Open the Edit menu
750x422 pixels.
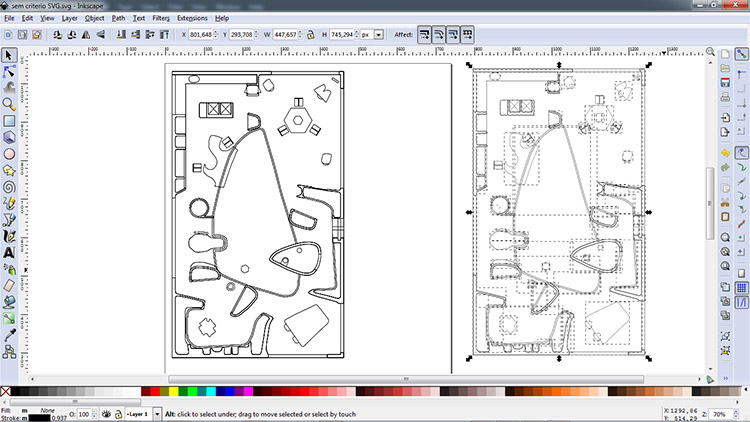pos(27,18)
